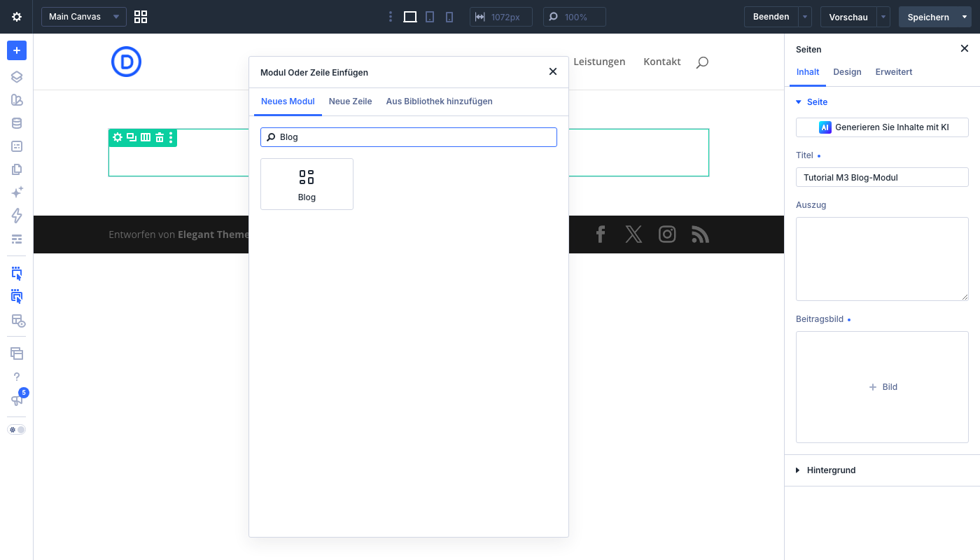Screen dimensions: 980x560
Task: Switch to tablet view icon
Action: pos(430,17)
